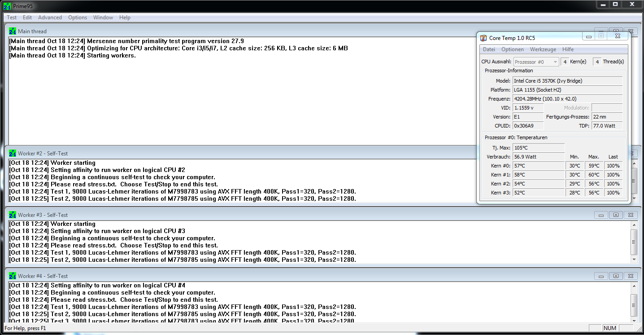This screenshot has height=335, width=644.
Task: Click the Kern(e) count field
Action: [x=565, y=62]
